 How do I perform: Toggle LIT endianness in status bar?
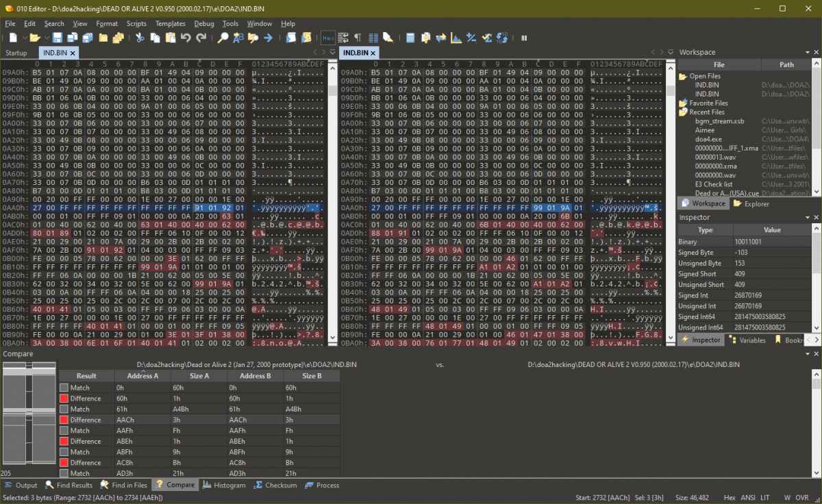point(765,497)
